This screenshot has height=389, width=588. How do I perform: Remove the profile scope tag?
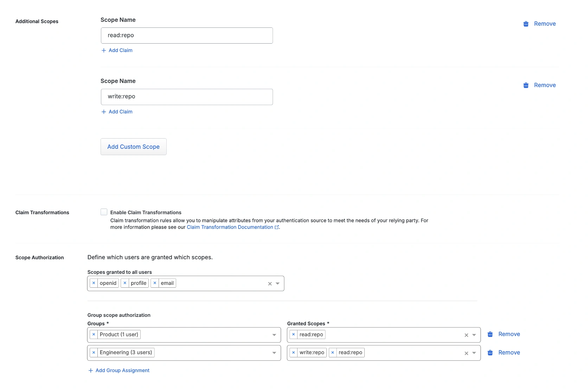125,283
